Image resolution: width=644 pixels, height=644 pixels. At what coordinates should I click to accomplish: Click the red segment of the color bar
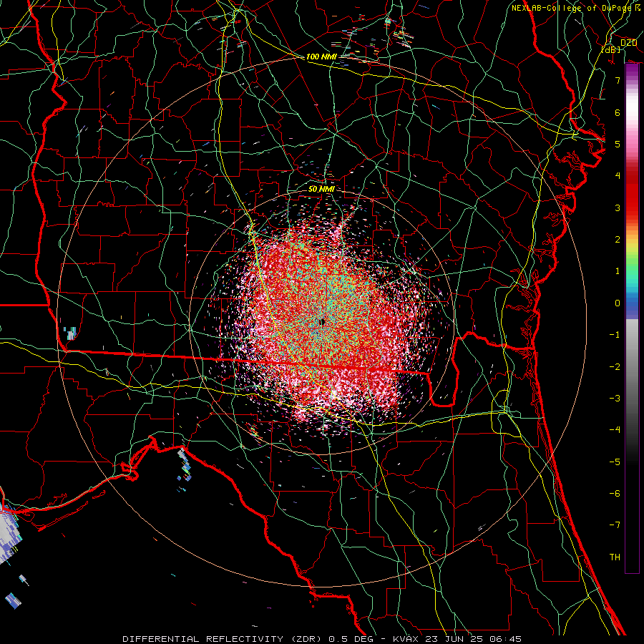pos(632,193)
